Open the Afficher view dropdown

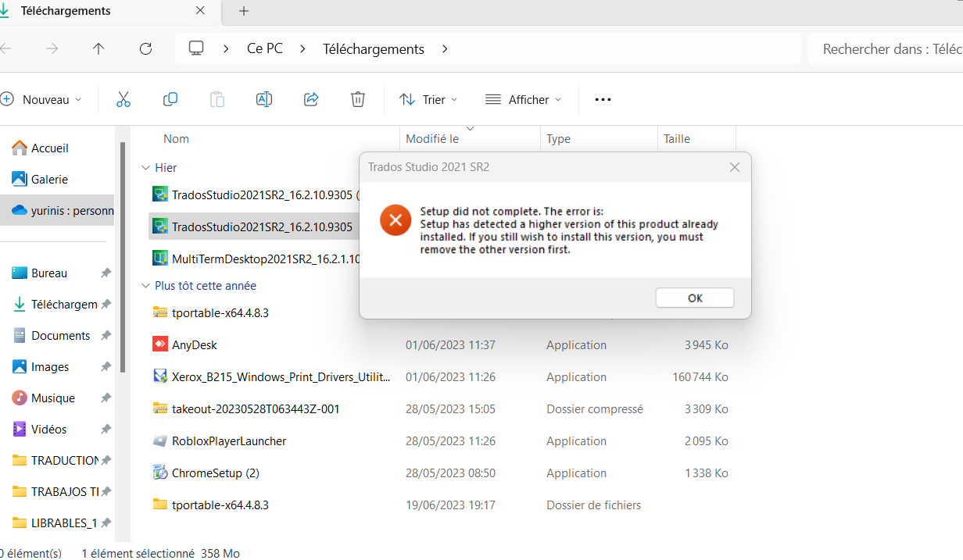[x=523, y=99]
